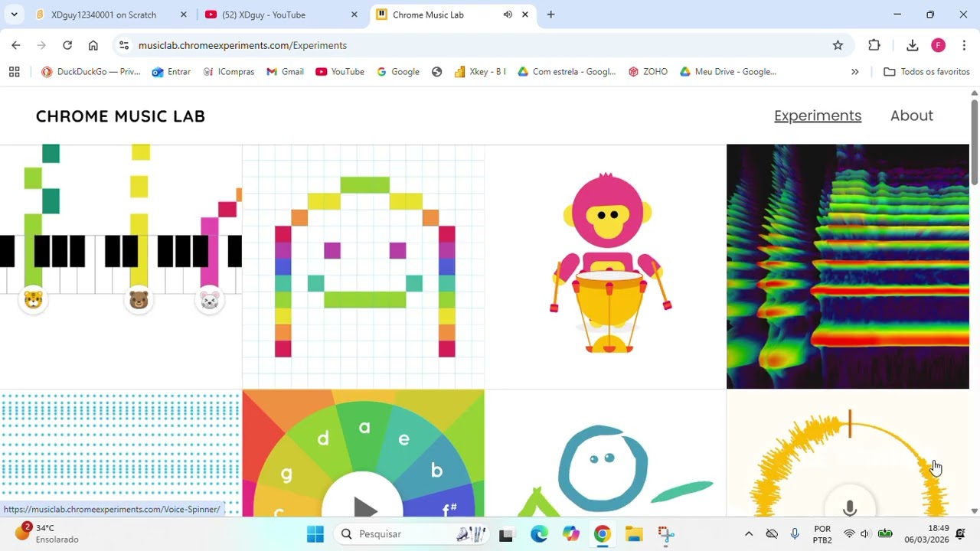
Task: Click the taskbar microphone tray icon
Action: tap(795, 534)
